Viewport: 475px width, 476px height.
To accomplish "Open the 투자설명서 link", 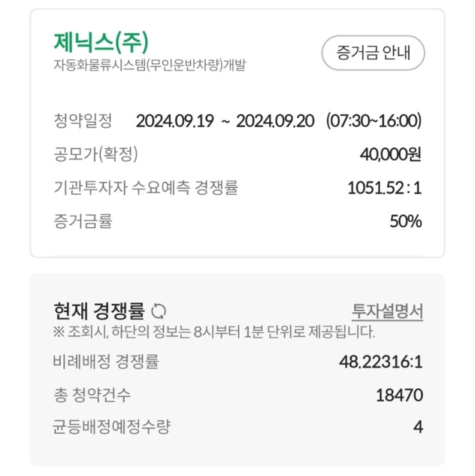I will [x=387, y=312].
